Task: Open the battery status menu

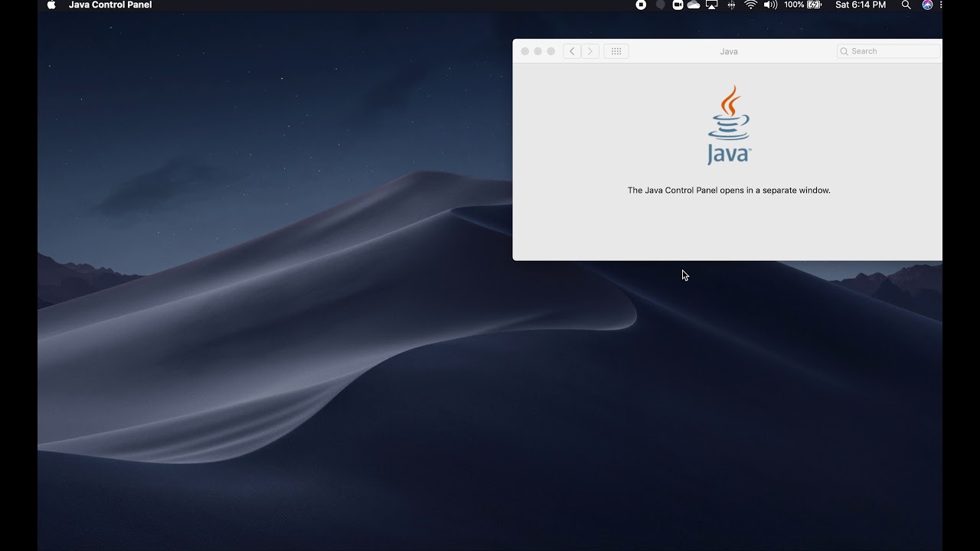Action: tap(814, 5)
